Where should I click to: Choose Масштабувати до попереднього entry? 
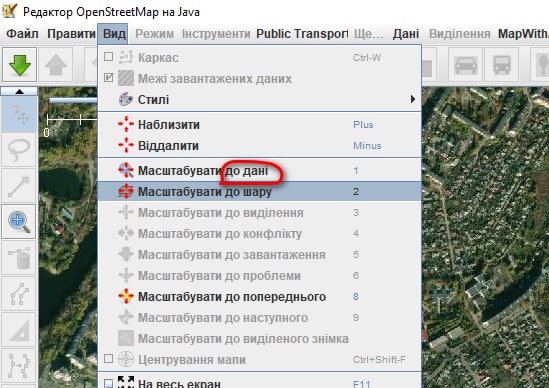coord(259,297)
